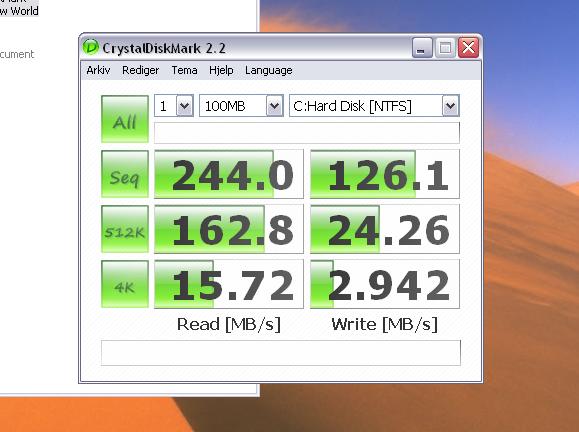Start the Seq benchmark test

[x=125, y=174]
